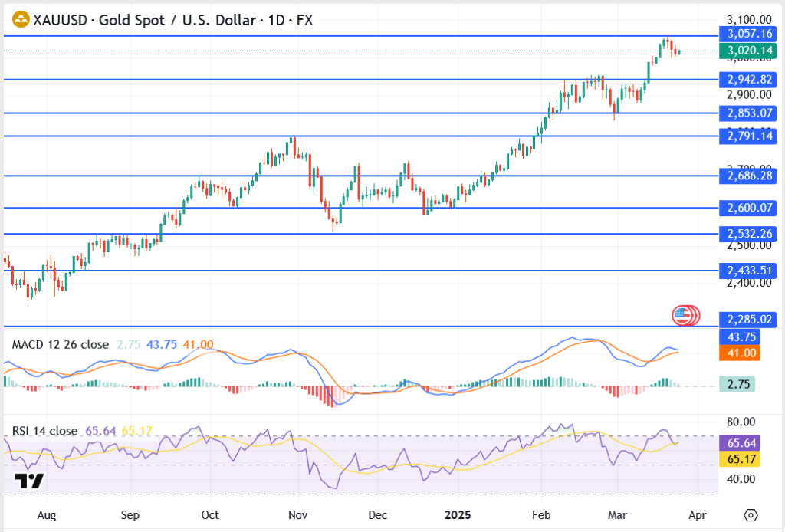
Task: Select the 2,942.82 horizontal level price label
Action: tap(747, 79)
